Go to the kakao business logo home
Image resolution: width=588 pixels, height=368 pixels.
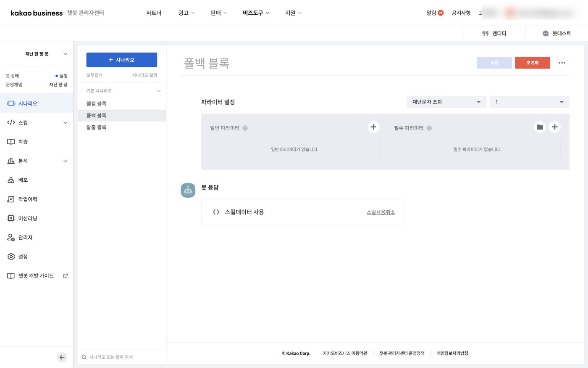(37, 13)
